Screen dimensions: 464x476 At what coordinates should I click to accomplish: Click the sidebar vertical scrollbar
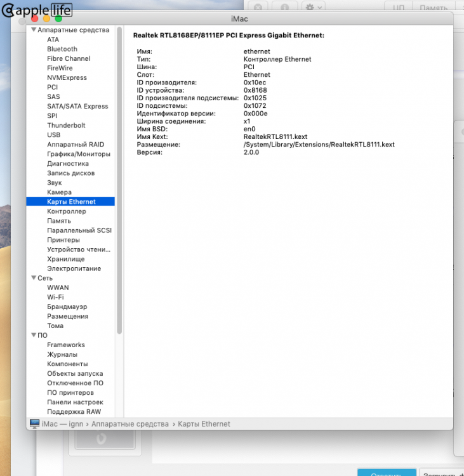coord(119,180)
